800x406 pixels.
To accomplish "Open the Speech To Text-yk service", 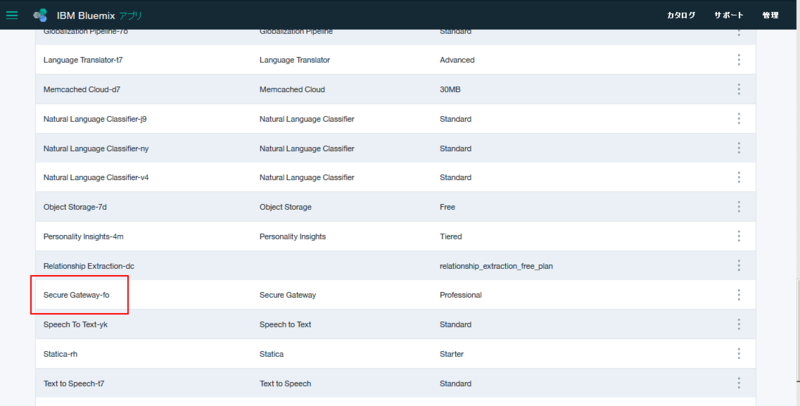I will point(76,324).
